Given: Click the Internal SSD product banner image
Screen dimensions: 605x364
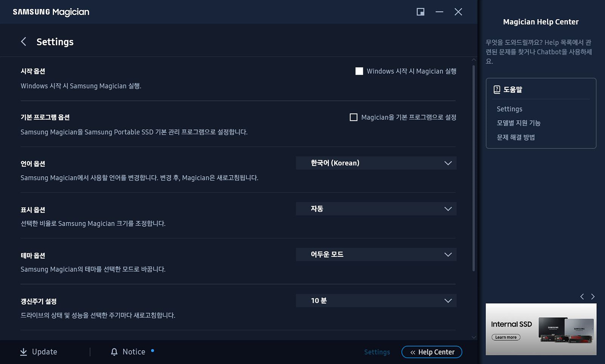Looking at the screenshot, I should click(541, 329).
